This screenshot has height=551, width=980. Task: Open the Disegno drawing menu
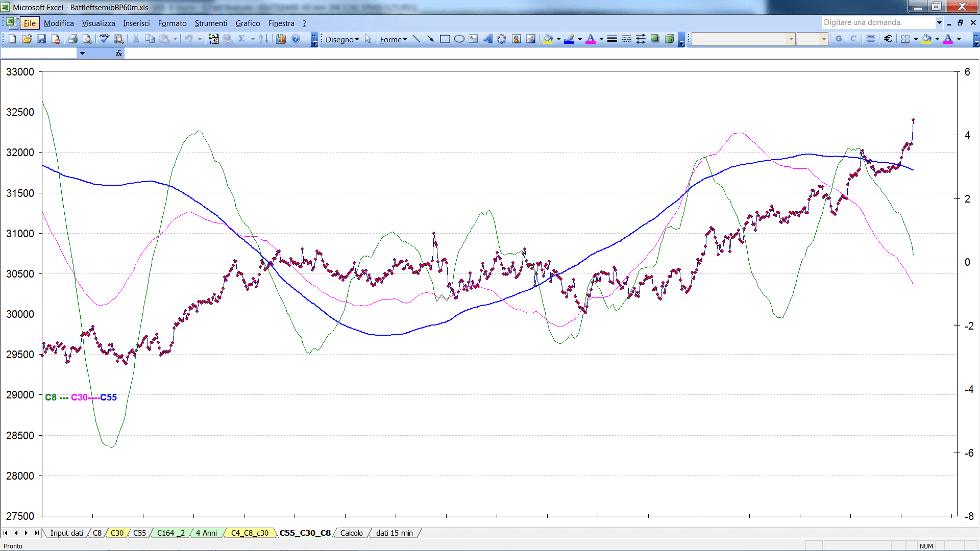342,39
